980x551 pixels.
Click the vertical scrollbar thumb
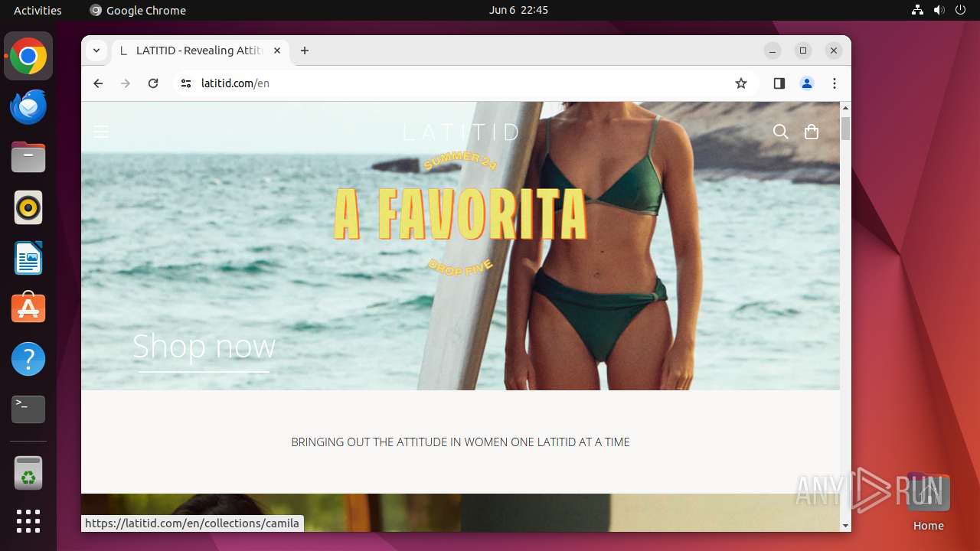click(x=845, y=128)
